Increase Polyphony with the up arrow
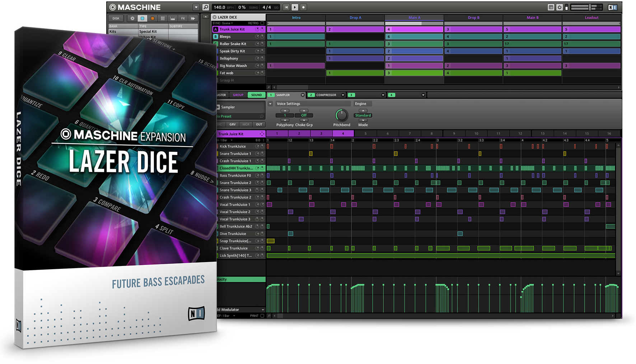This screenshot has width=636, height=364. pyautogui.click(x=285, y=111)
